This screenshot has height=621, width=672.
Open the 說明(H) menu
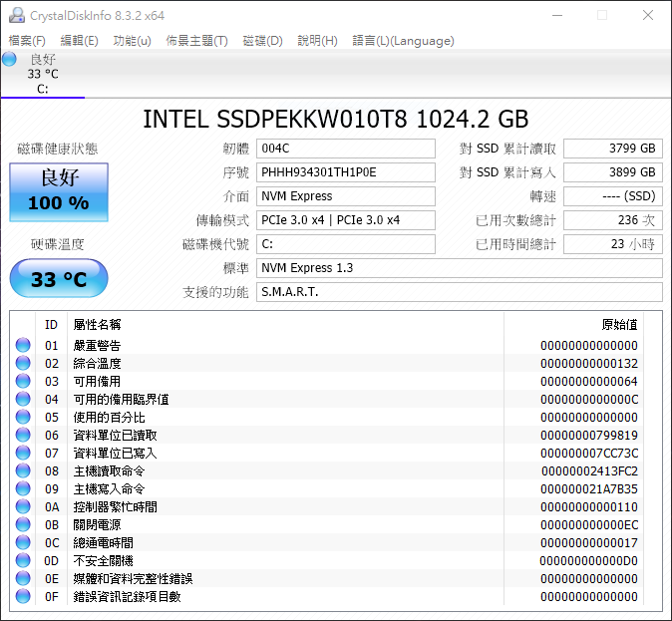(x=318, y=41)
